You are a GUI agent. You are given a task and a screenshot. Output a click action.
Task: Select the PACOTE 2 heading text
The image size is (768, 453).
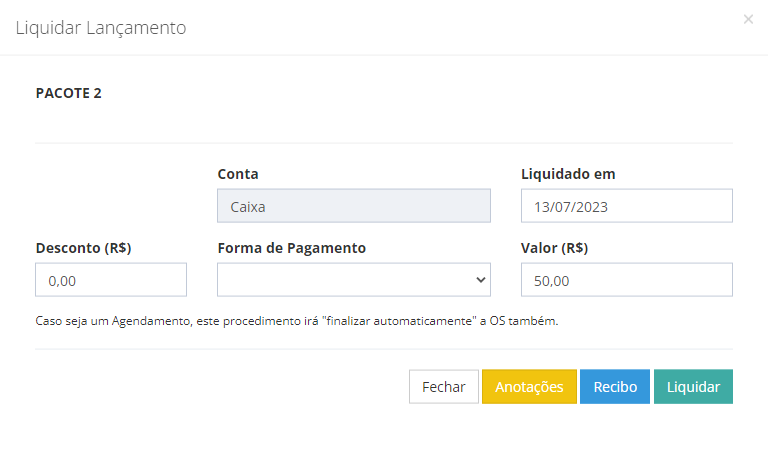[x=69, y=93]
